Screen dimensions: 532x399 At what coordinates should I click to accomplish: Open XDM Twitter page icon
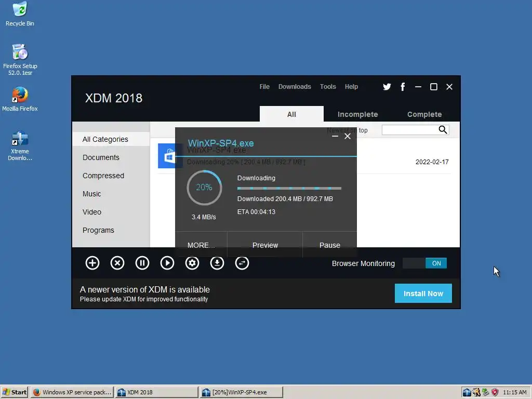(387, 87)
